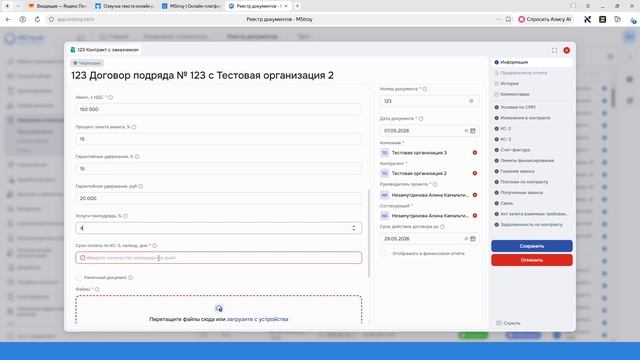Expand the document dialog to fullscreen
Screen dimensions: 640x360
554,50
